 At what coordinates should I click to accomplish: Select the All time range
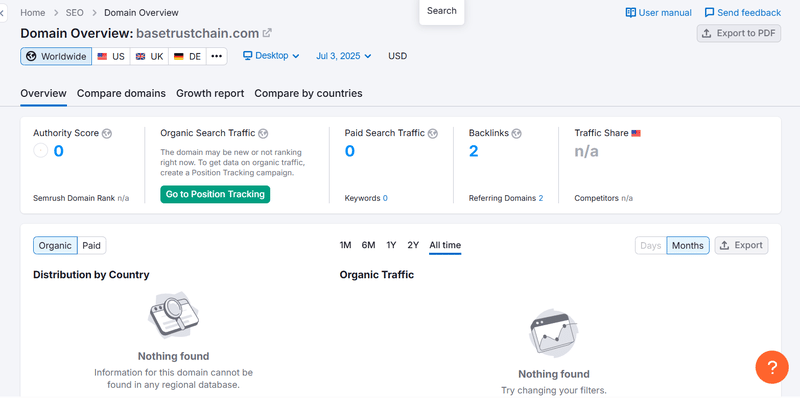point(445,245)
